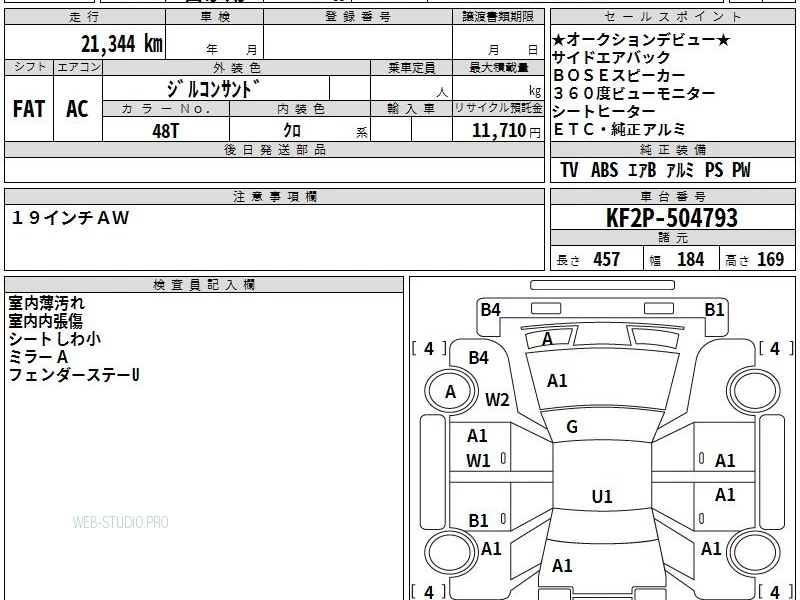Select the 外装色 header
Viewport: 800px width, 600px height.
[x=237, y=67]
